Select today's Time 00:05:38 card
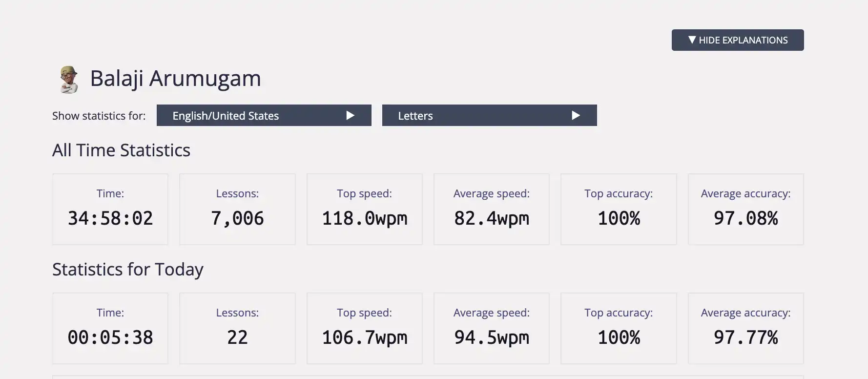Image resolution: width=868 pixels, height=379 pixels. 110,328
